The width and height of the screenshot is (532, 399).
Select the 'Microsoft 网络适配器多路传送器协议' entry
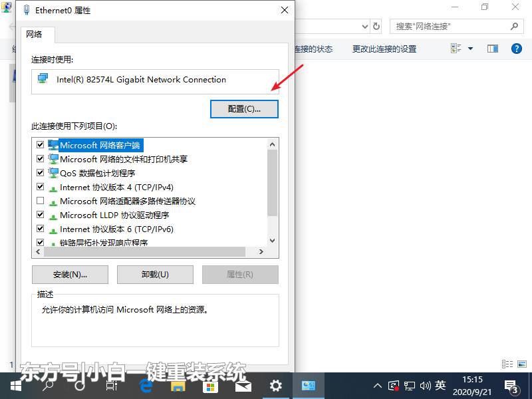click(128, 201)
